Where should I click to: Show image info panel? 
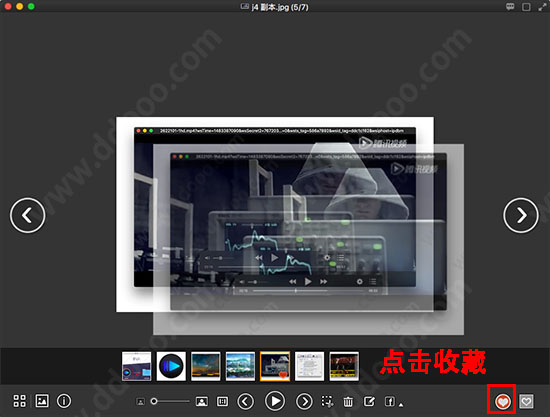(64, 401)
